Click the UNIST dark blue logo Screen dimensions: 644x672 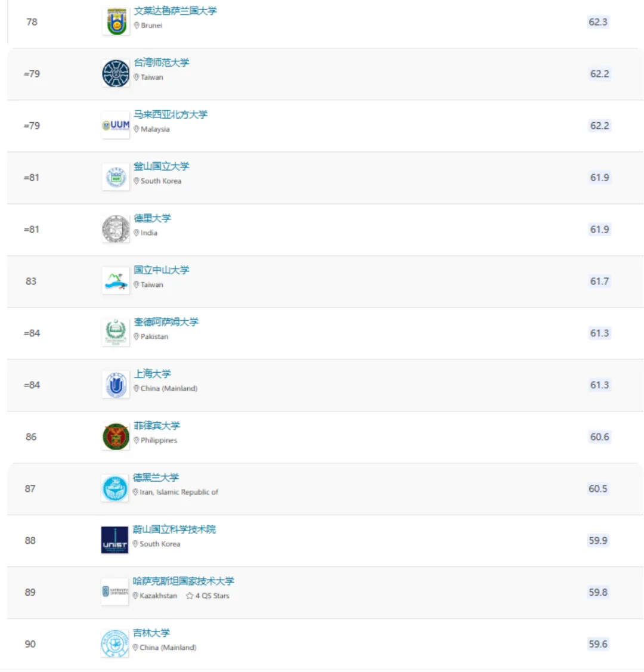click(x=114, y=540)
